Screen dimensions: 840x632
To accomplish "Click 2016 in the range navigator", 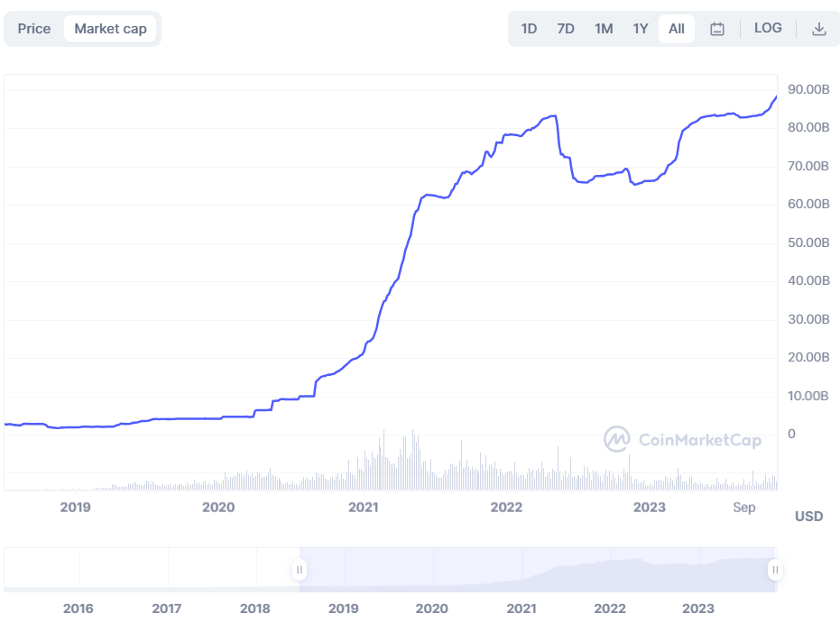I will (78, 609).
